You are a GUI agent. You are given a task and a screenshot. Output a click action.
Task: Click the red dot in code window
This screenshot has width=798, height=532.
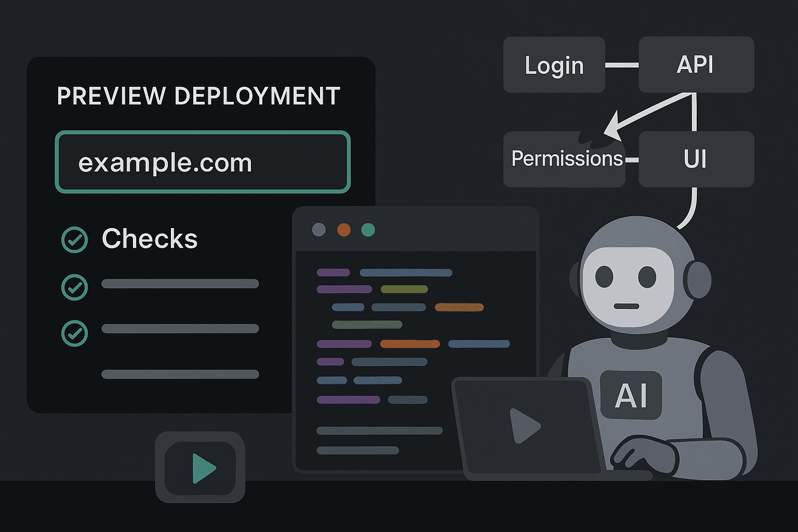[344, 230]
